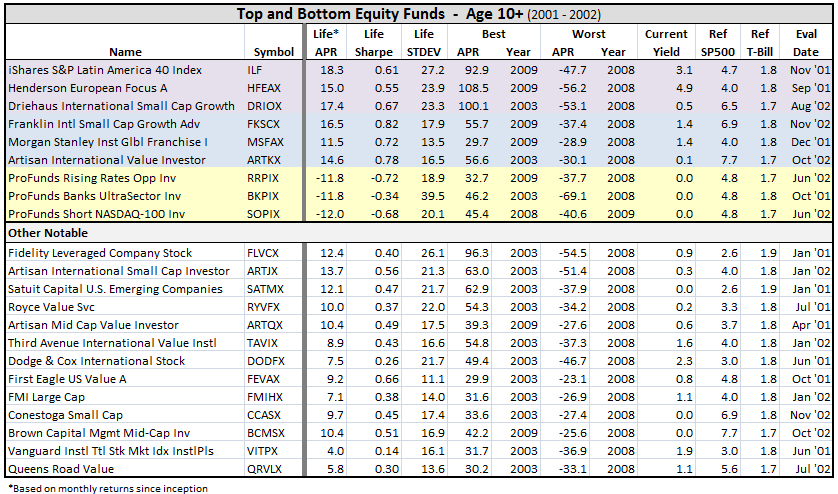Click the Name column header
The height and width of the screenshot is (494, 838).
[125, 52]
